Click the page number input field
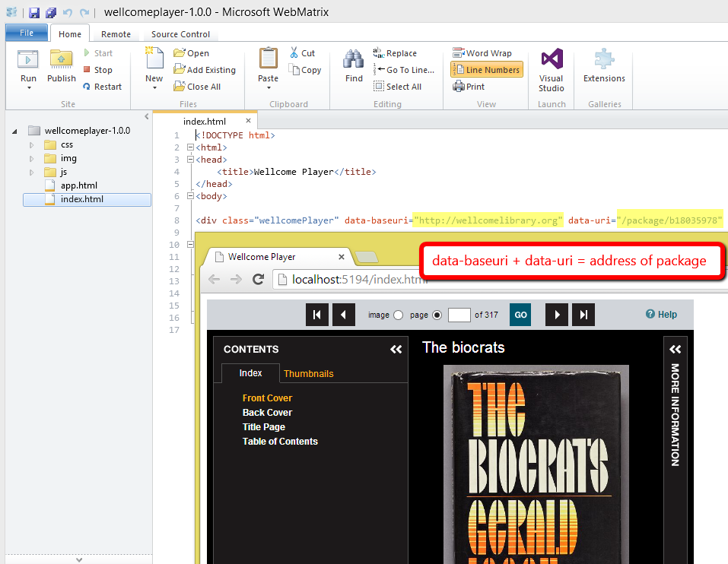The image size is (728, 564). click(459, 315)
